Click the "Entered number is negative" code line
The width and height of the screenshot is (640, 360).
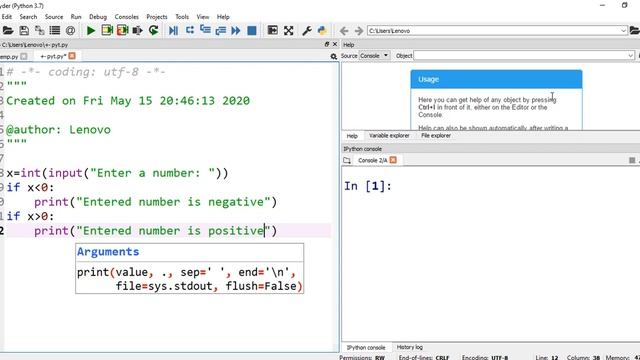155,202
